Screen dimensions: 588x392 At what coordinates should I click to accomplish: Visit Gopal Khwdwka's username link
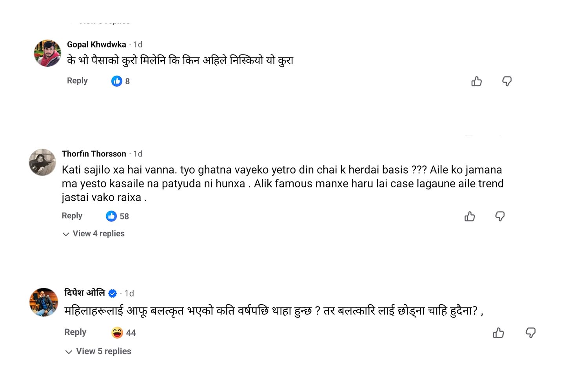[96, 44]
